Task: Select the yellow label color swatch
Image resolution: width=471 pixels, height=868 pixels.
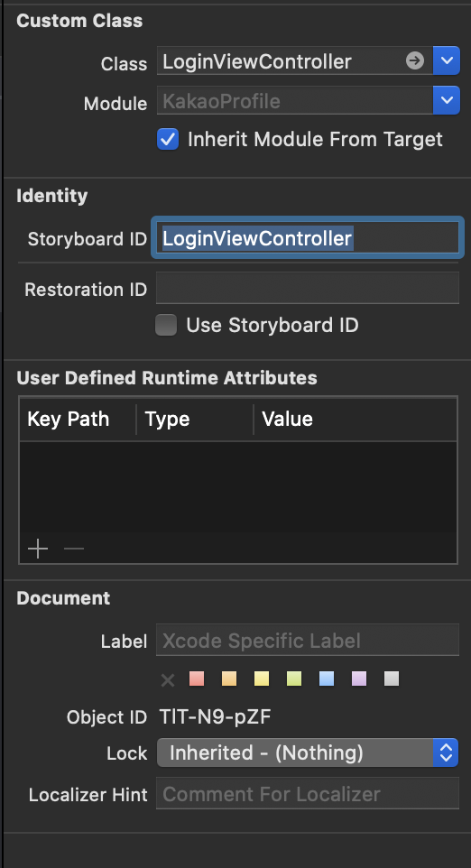Action: click(x=262, y=679)
